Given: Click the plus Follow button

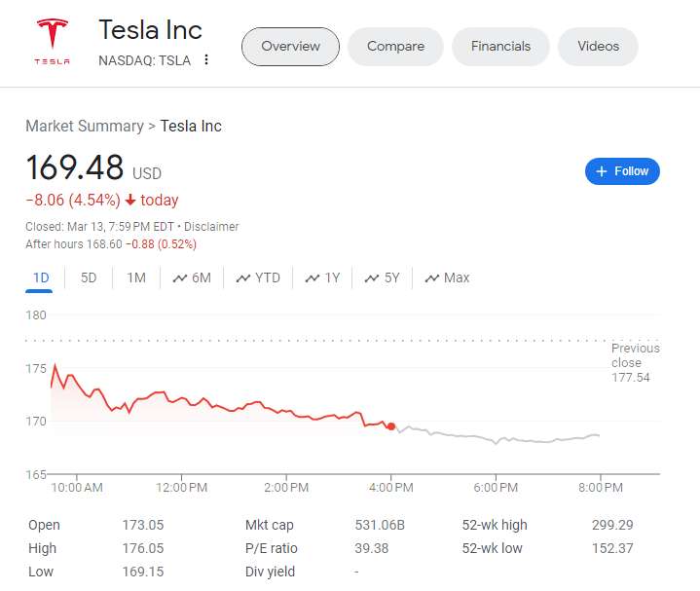Looking at the screenshot, I should (622, 171).
